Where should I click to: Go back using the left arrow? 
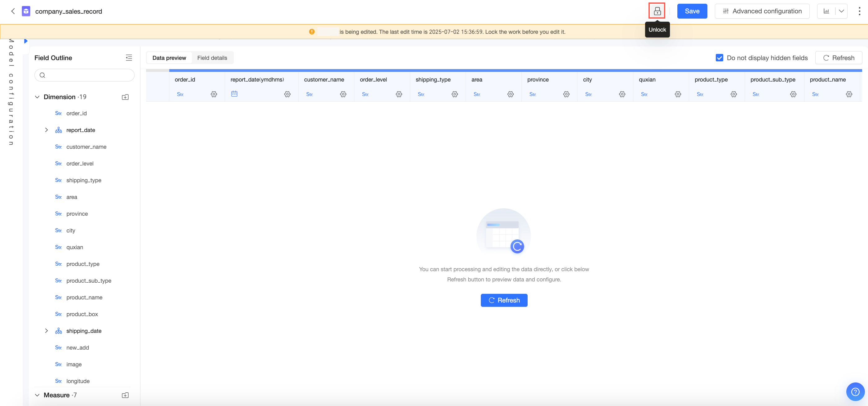[13, 11]
